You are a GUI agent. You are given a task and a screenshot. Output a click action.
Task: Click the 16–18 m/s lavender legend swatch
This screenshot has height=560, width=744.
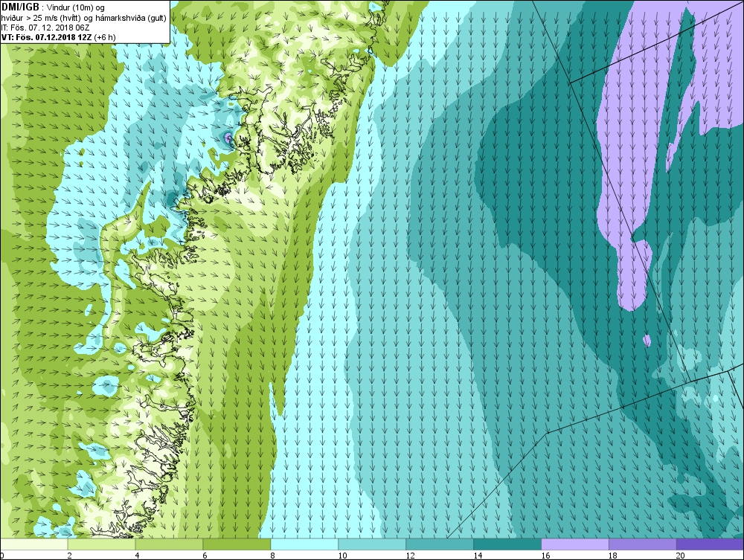coord(575,544)
